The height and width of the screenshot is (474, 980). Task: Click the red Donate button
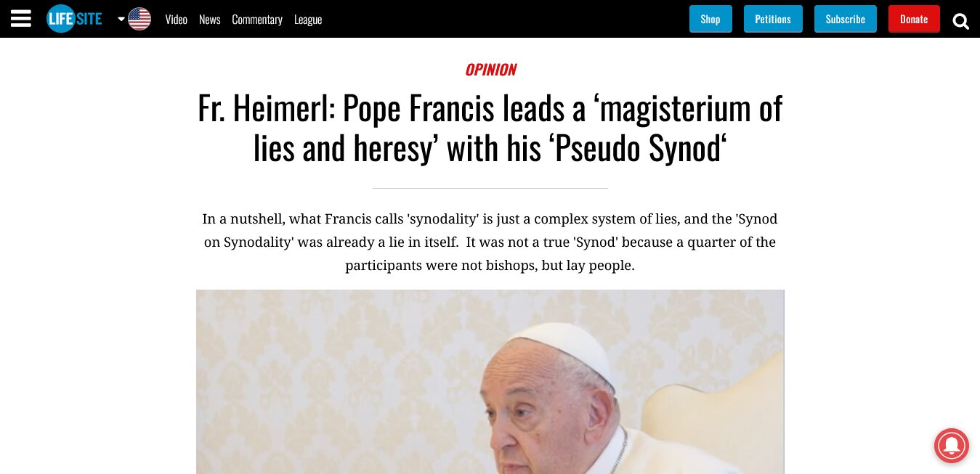point(914,19)
